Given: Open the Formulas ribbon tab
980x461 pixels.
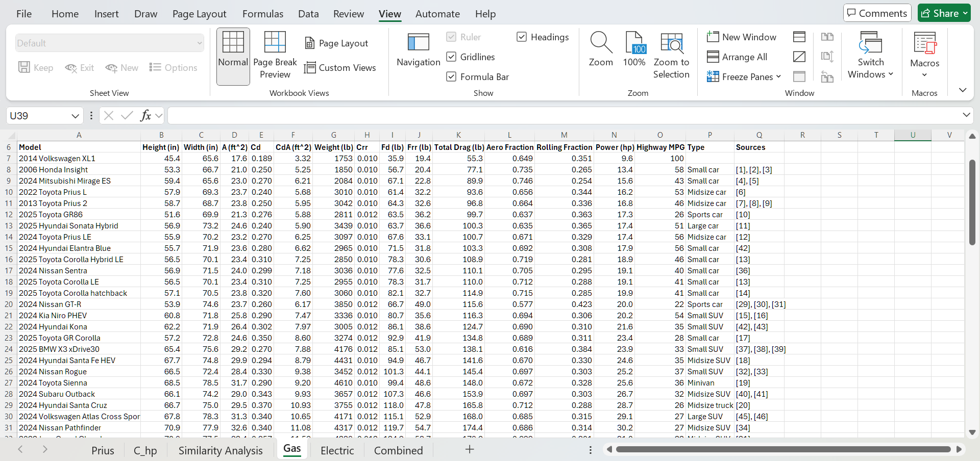Looking at the screenshot, I should point(263,14).
